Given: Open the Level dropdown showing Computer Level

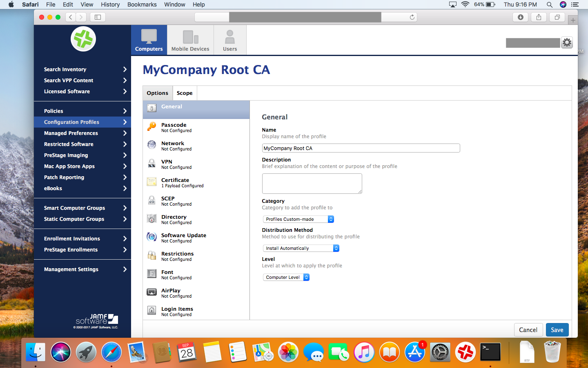Looking at the screenshot, I should tap(286, 277).
